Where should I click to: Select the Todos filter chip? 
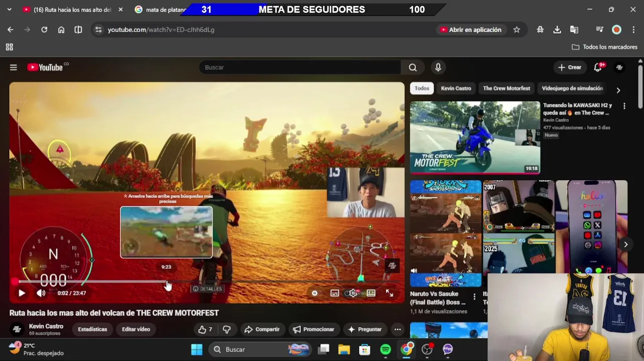coord(422,88)
